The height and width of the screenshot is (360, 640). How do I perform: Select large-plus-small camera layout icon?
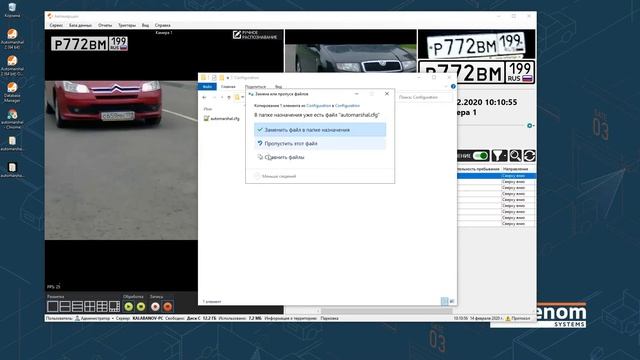[x=114, y=306]
